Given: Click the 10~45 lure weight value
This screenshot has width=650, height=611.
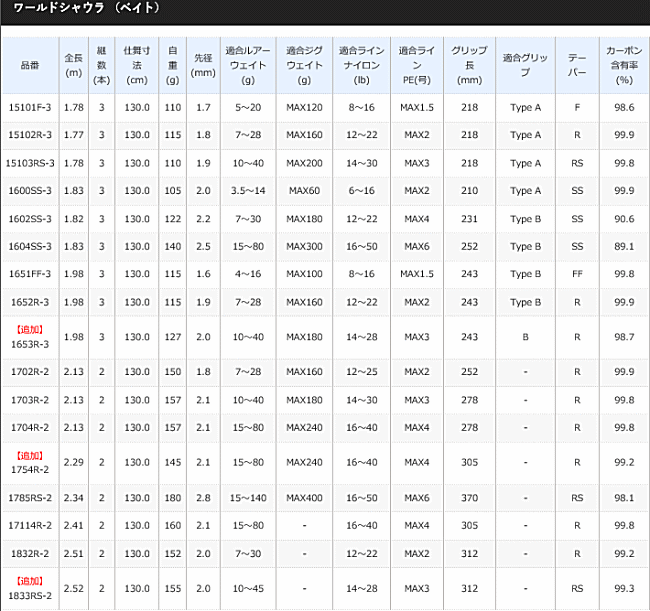Looking at the screenshot, I should (x=248, y=588).
